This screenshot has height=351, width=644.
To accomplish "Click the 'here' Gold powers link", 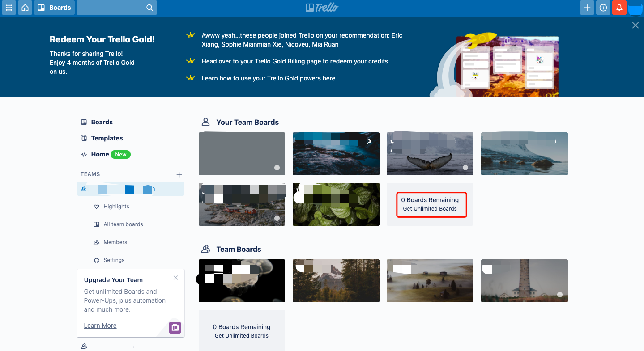I will [329, 78].
